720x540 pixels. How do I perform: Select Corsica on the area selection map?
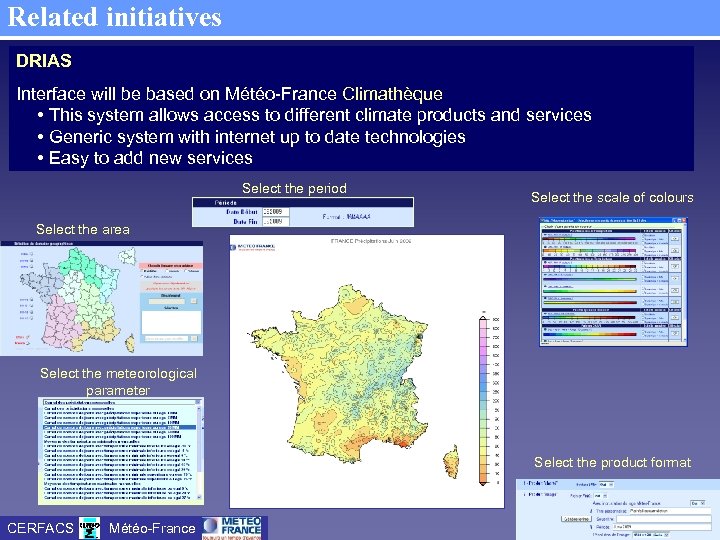pos(130,343)
